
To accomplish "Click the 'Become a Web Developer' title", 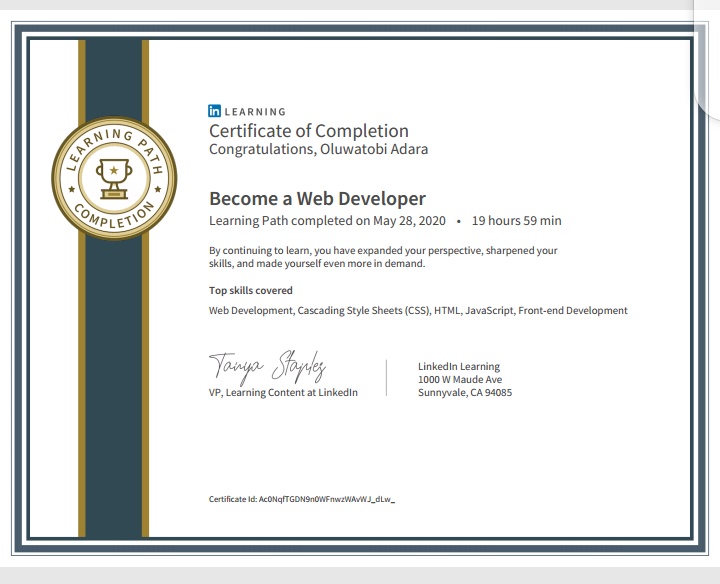I will pos(317,198).
